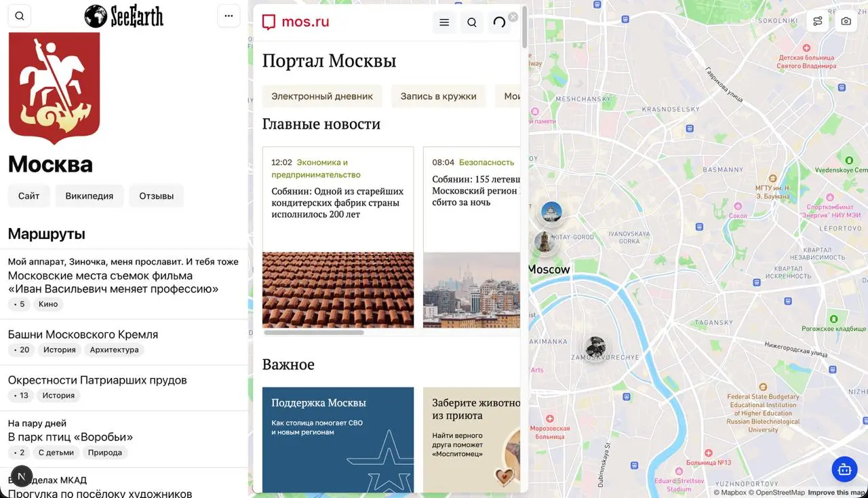Click the Сокол map marker

coord(738,206)
